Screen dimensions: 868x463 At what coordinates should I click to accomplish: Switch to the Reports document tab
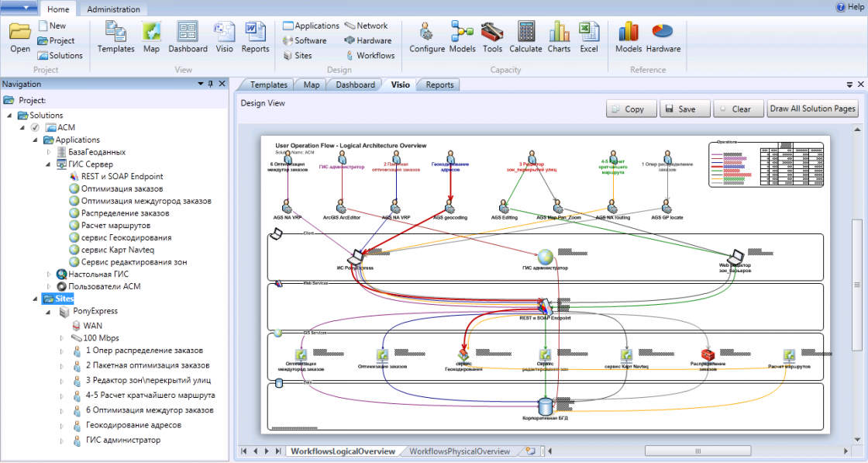coord(439,85)
